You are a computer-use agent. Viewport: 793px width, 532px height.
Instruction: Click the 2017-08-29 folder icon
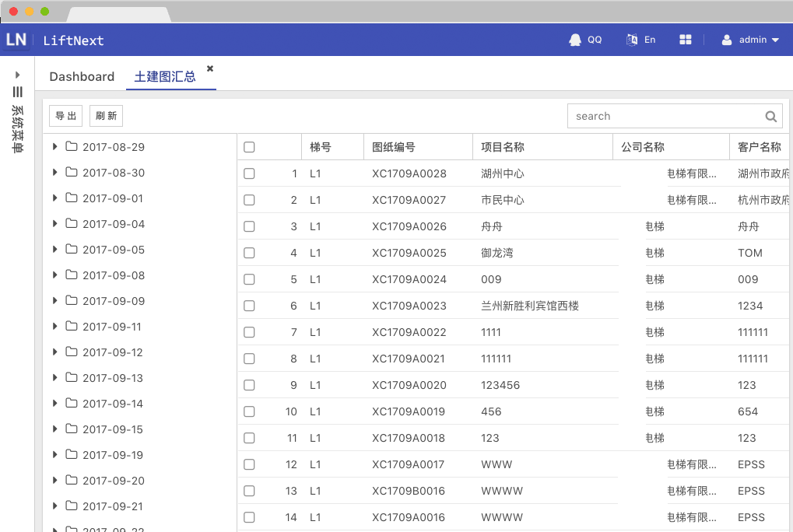coord(72,146)
